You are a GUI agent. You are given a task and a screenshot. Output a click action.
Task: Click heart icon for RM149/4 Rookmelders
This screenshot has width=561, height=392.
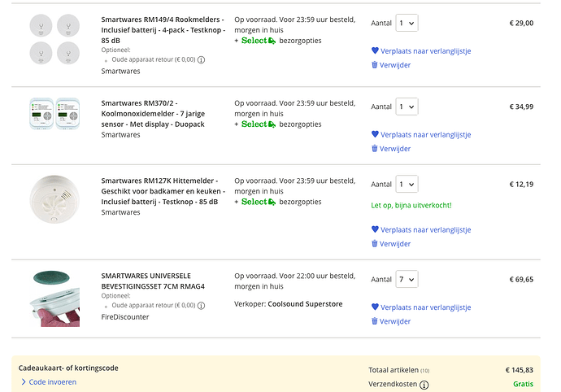tap(375, 50)
